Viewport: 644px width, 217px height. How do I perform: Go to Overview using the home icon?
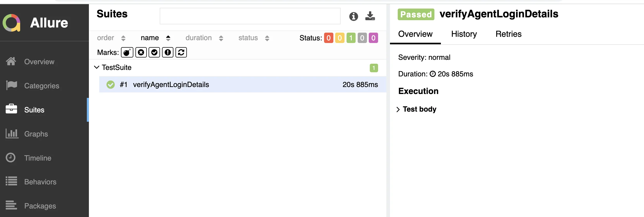11,61
